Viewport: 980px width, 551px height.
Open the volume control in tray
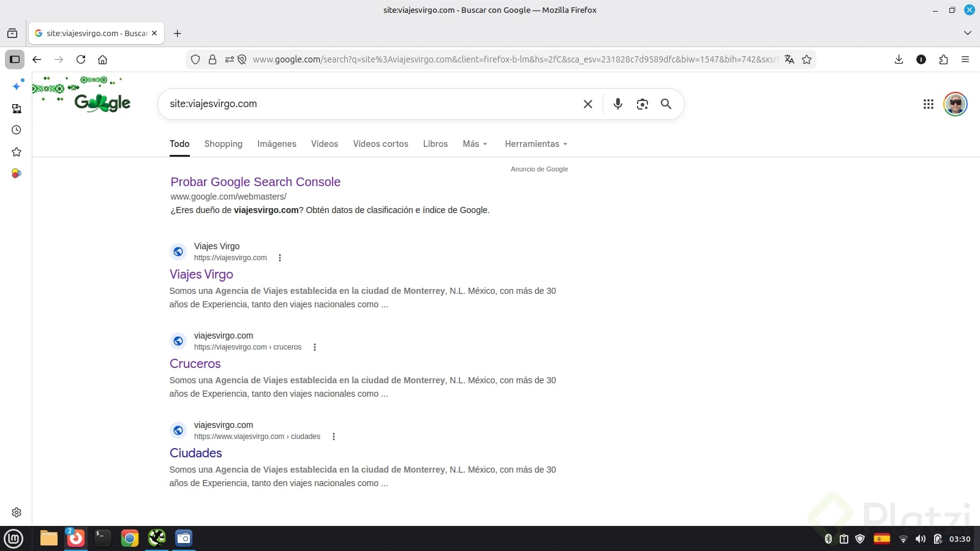pos(920,539)
